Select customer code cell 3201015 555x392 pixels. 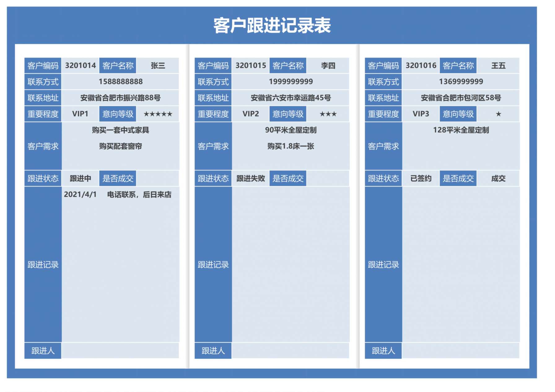point(251,66)
